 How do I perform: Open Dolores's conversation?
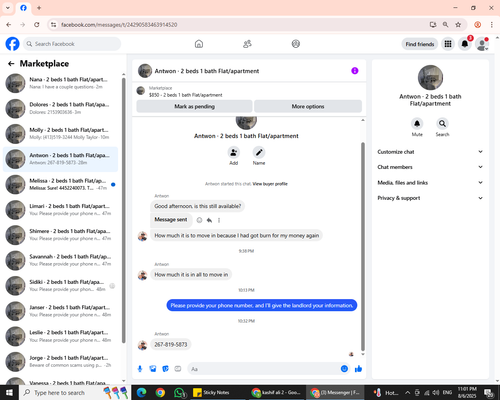click(60, 108)
